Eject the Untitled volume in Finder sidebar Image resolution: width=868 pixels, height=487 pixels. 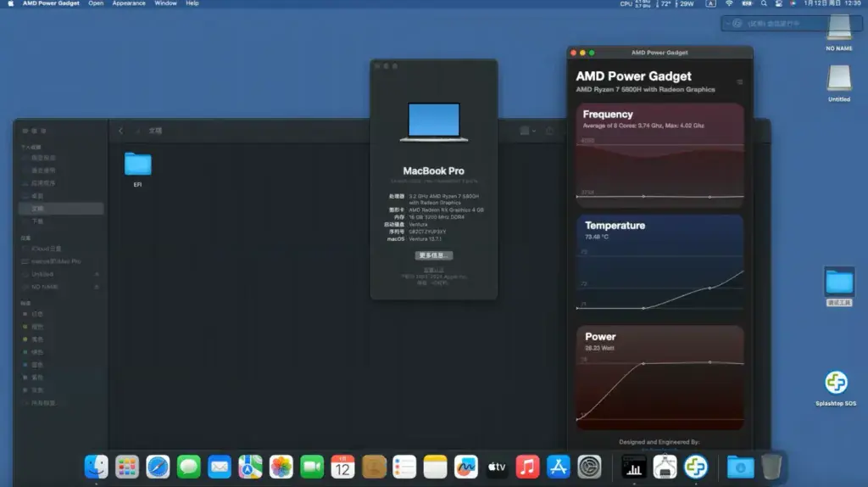tap(97, 274)
